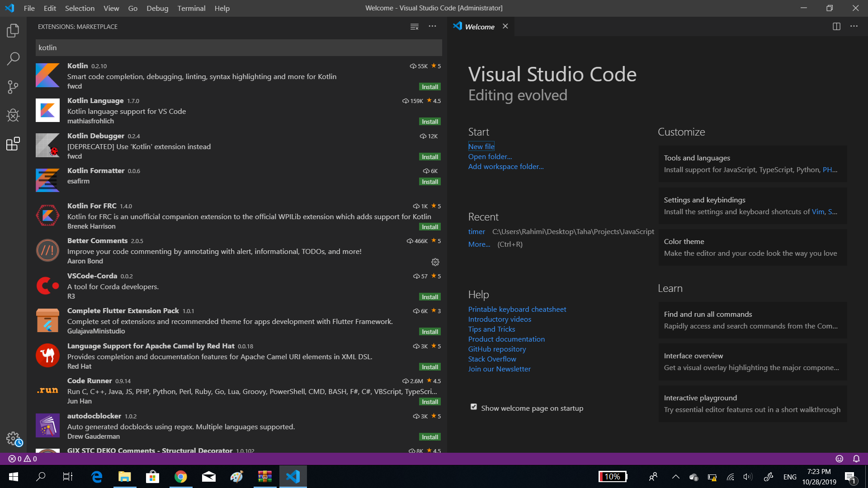Click the feedback smiley in status bar
The image size is (868, 488).
click(x=840, y=459)
